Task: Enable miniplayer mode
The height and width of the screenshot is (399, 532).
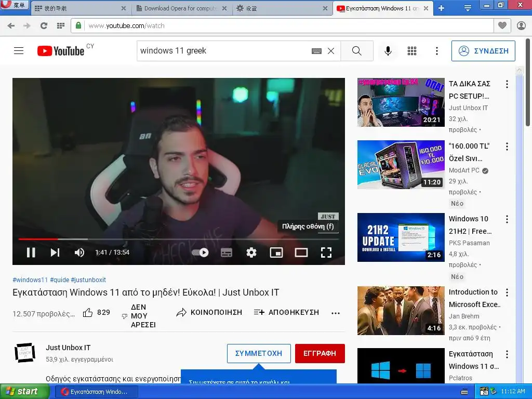Action: tap(276, 252)
